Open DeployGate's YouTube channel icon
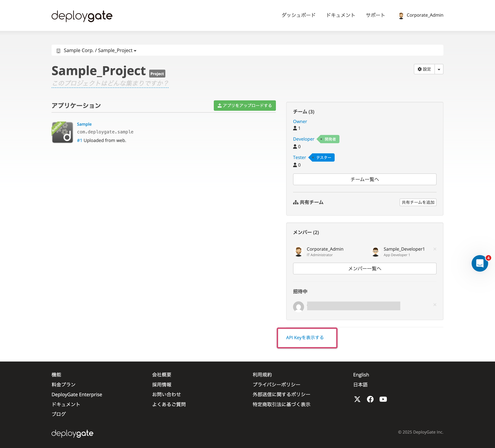 (383, 399)
